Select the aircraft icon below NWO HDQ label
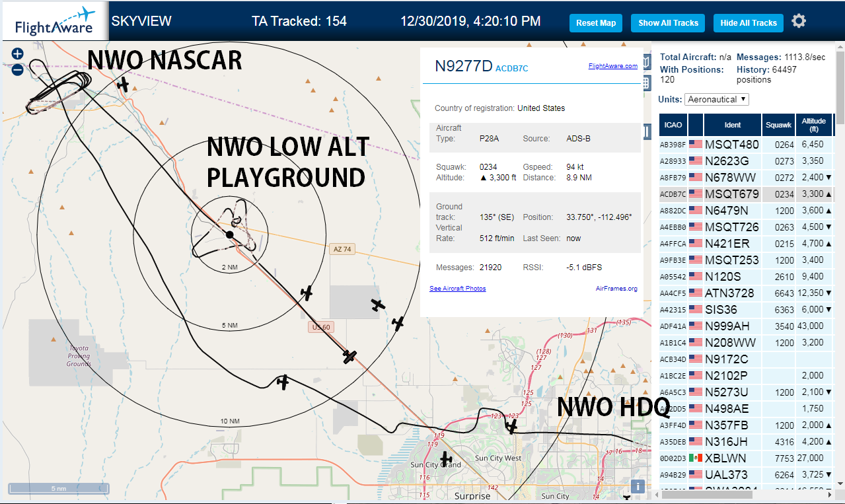 [512, 426]
